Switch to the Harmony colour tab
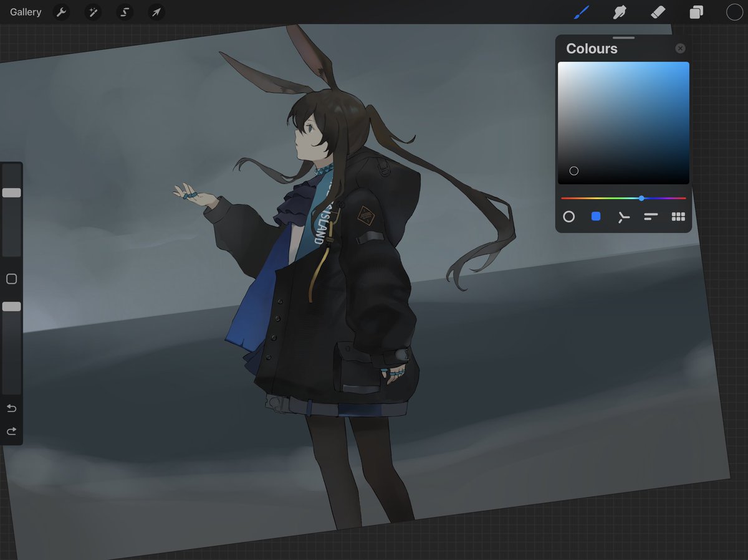Screen dimensions: 748x560 point(623,217)
